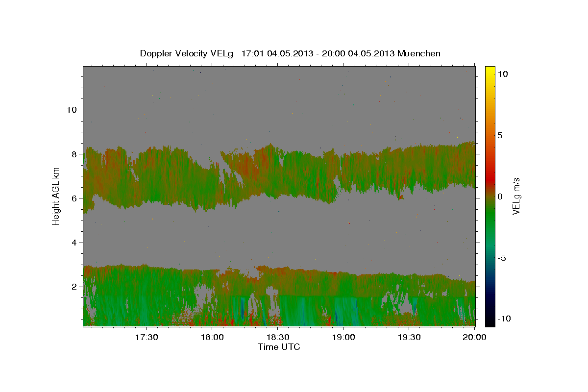
Task: Click the 'Time UTC' axis label
Action: 279,347
